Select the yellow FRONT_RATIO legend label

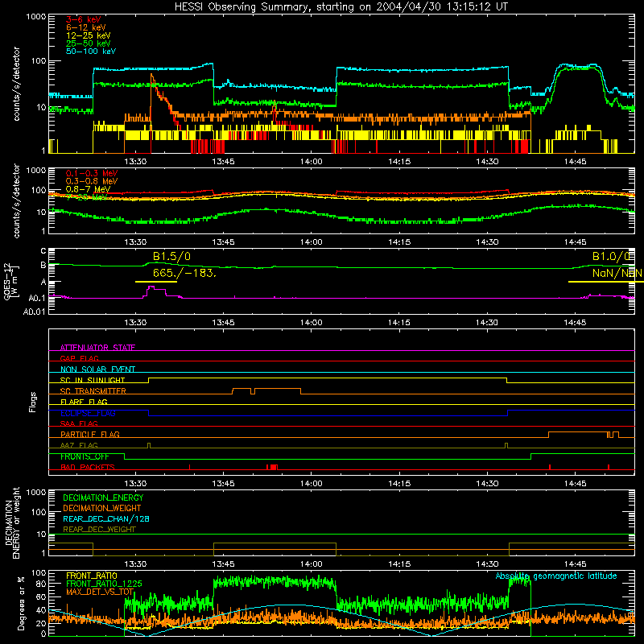(92, 576)
